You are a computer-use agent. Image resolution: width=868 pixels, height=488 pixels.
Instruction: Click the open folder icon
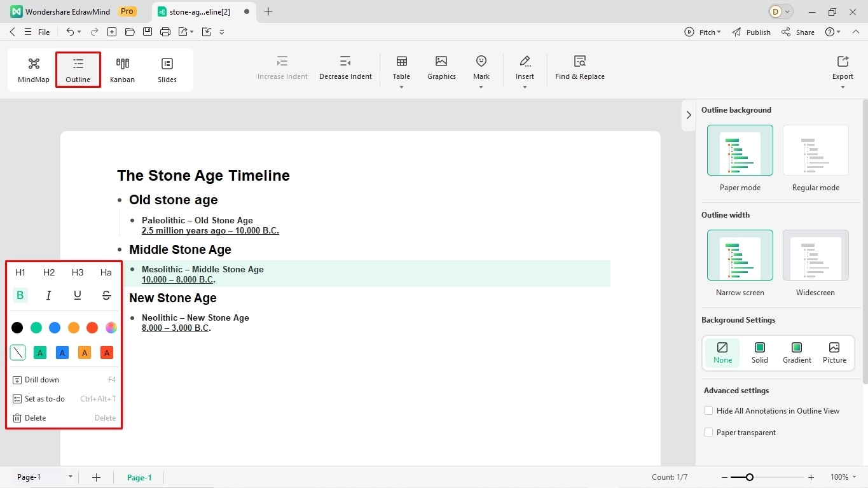[130, 32]
